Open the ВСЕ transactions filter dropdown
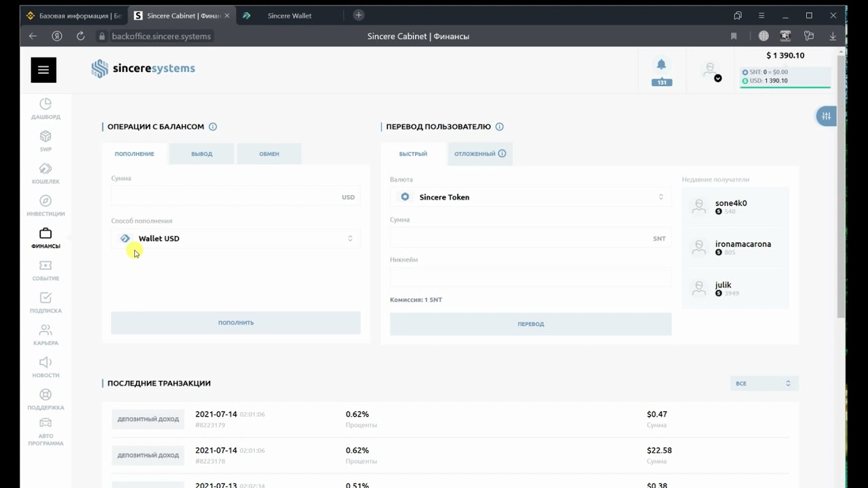 tap(764, 383)
